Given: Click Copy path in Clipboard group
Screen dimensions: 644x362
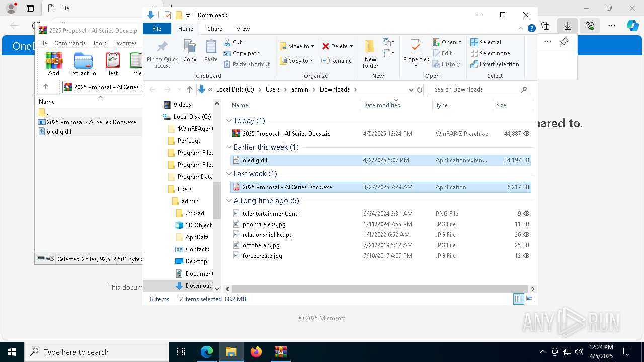Looking at the screenshot, I should coord(242,53).
